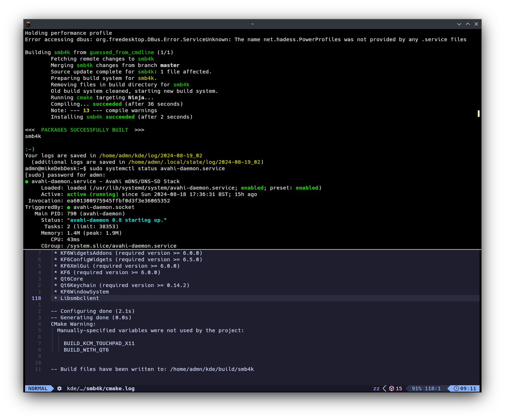Click the 09:11 time in status line
Image resolution: width=505 pixels, height=420 pixels.
[468, 388]
